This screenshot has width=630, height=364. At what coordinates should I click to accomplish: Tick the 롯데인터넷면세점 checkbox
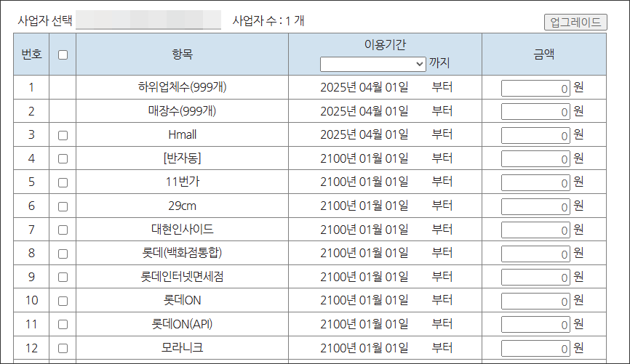click(63, 278)
